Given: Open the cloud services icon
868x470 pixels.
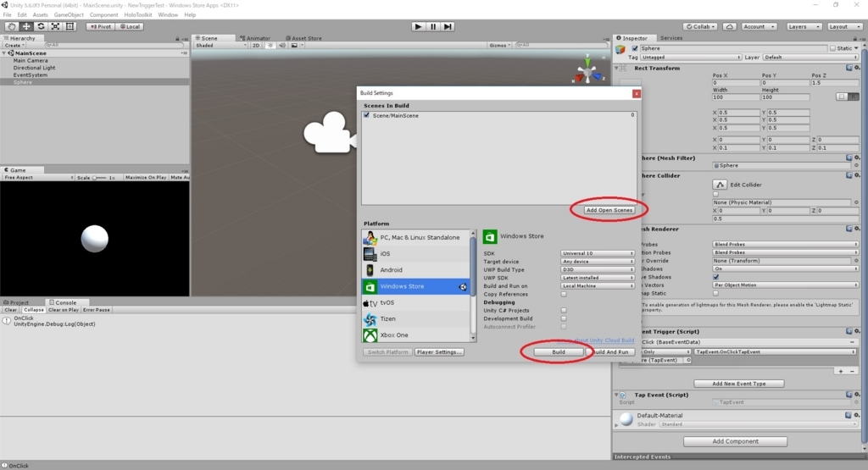Looking at the screenshot, I should pos(730,26).
